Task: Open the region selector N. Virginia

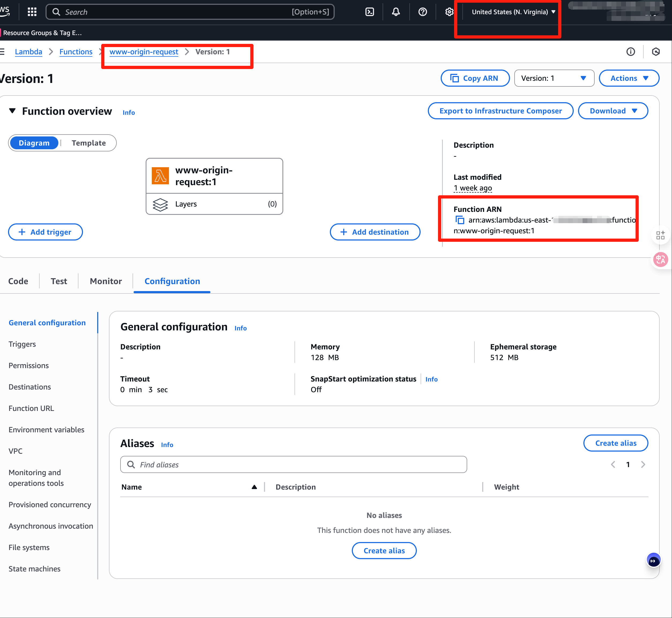Action: [x=513, y=12]
